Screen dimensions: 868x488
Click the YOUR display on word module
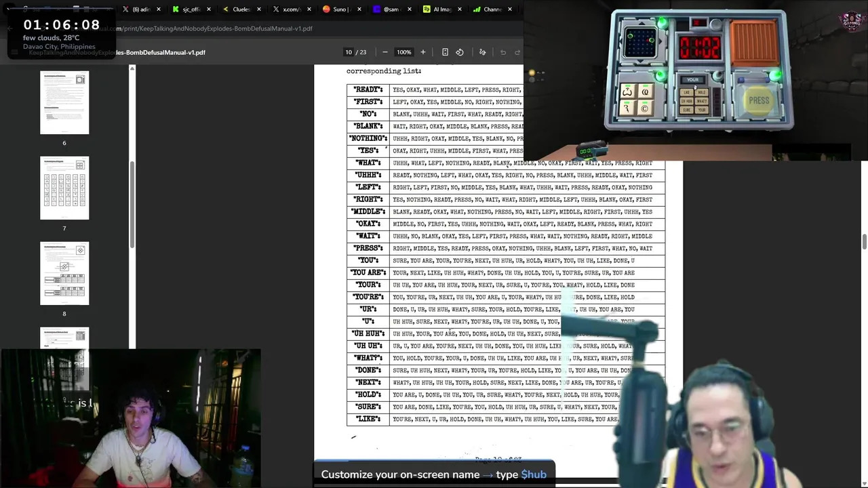pos(692,80)
